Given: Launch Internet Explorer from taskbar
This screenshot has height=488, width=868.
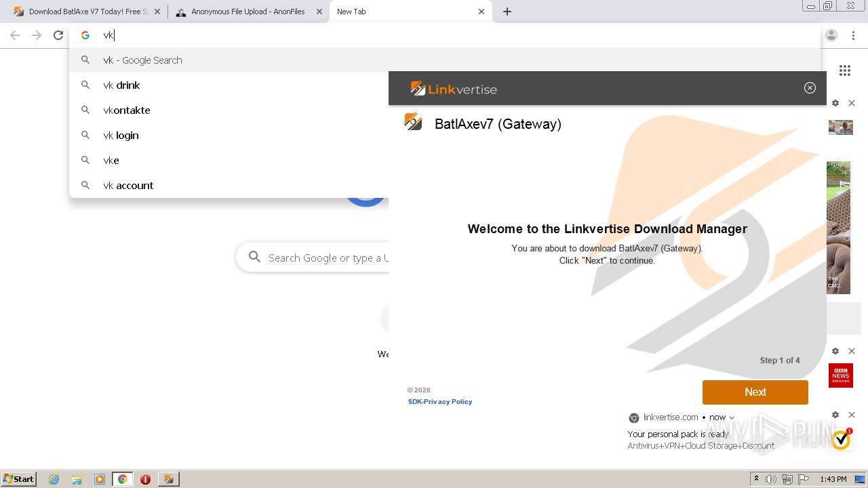Looking at the screenshot, I should point(54,479).
